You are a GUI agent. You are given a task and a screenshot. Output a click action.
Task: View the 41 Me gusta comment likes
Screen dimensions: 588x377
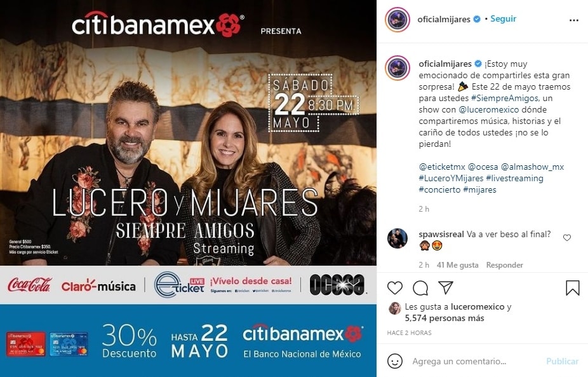tap(457, 265)
